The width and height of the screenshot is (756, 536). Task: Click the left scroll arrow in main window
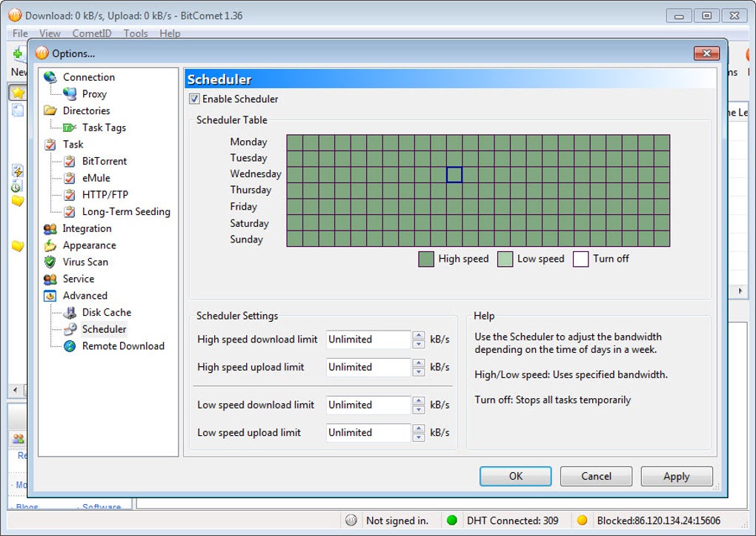tap(16, 390)
